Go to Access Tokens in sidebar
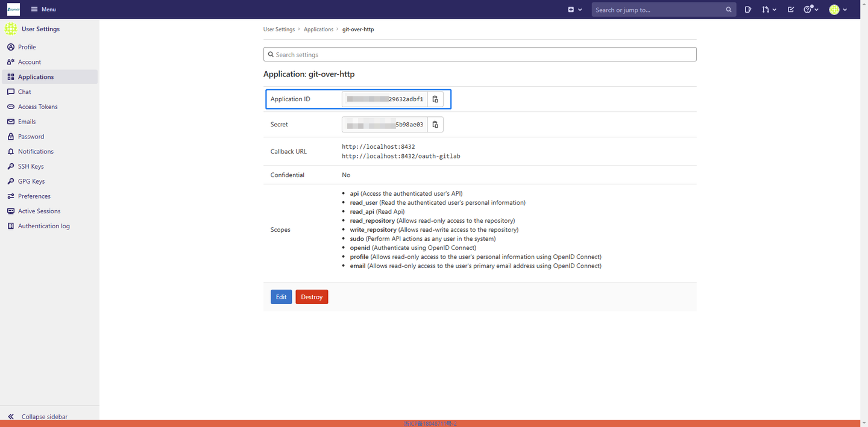 [x=38, y=107]
